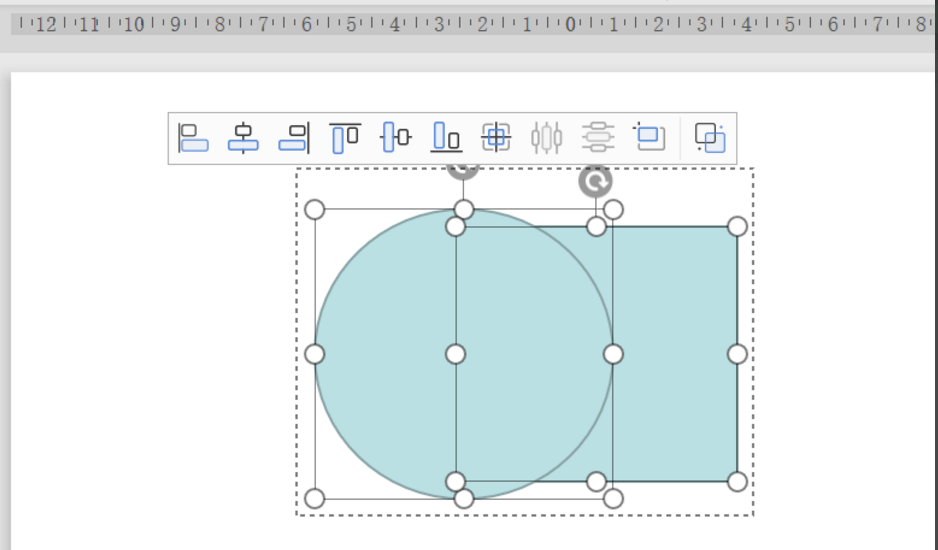Image resolution: width=938 pixels, height=550 pixels.
Task: Click the circle's right-middle resize handle
Action: click(x=613, y=354)
